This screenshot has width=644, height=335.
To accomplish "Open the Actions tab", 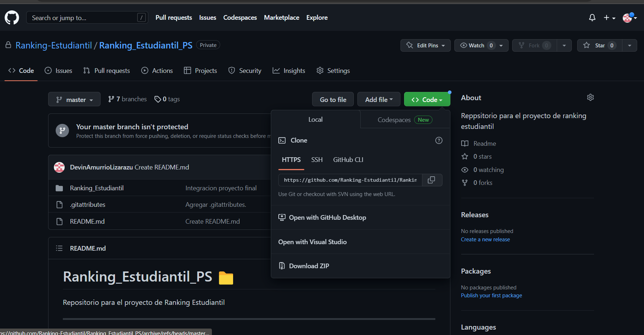I will (x=157, y=71).
